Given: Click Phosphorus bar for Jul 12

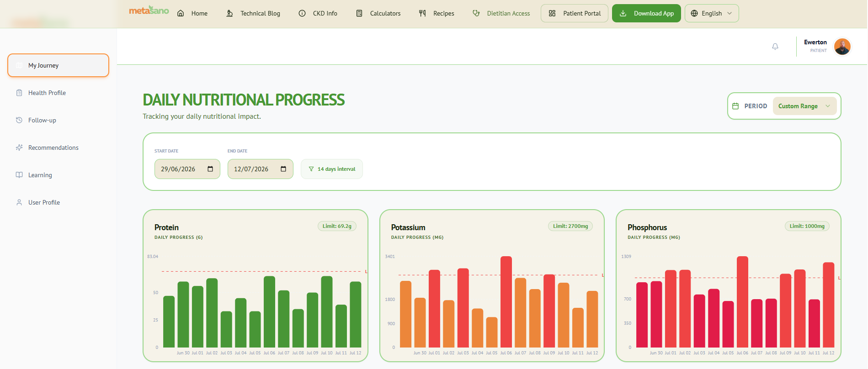Looking at the screenshot, I should coord(829,305).
